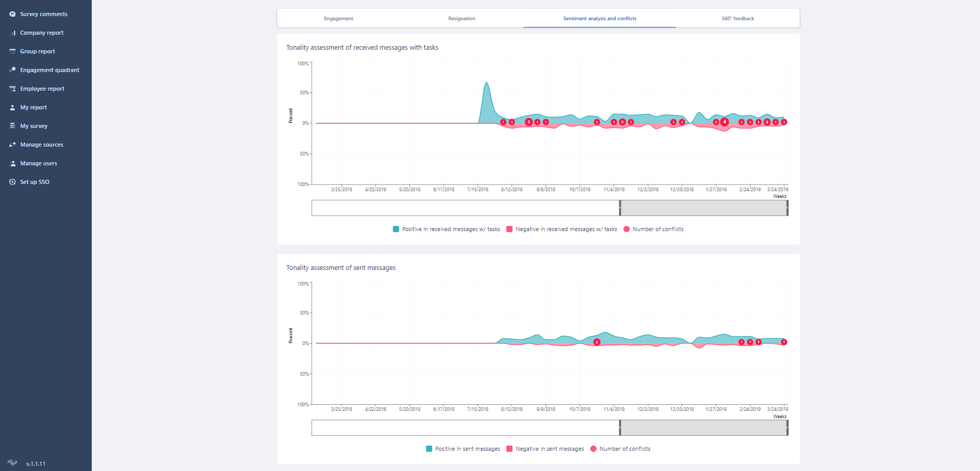Click the received messages range slider selection
The width and height of the screenshot is (980, 471).
pos(703,208)
